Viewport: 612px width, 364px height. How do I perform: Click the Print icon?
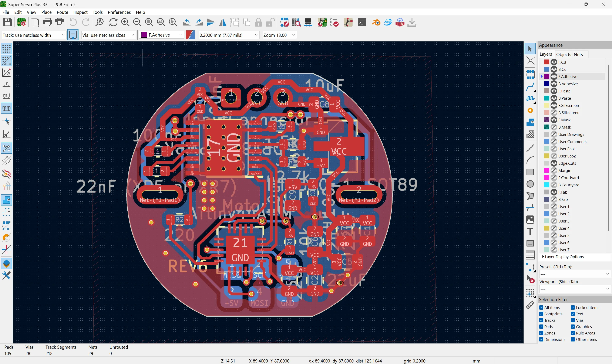47,22
